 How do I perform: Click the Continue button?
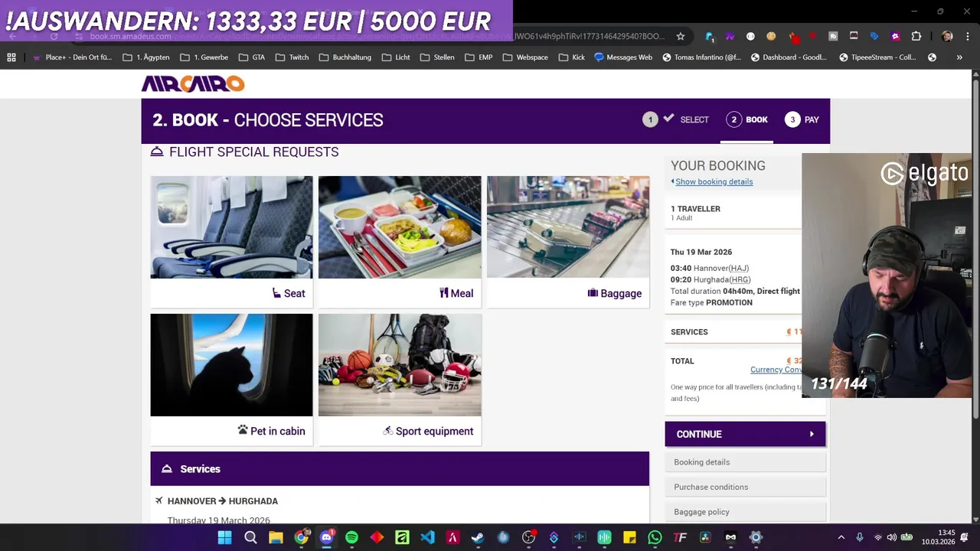pos(745,434)
